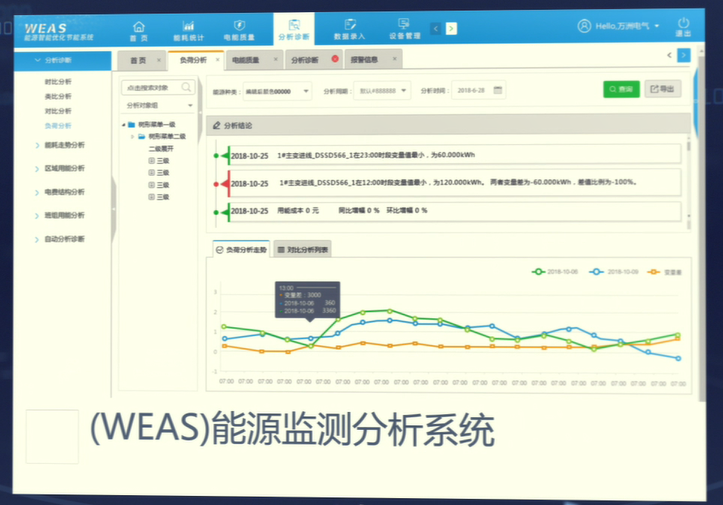
Task: Switch to the 分析诊断 page tab
Action: [x=304, y=60]
